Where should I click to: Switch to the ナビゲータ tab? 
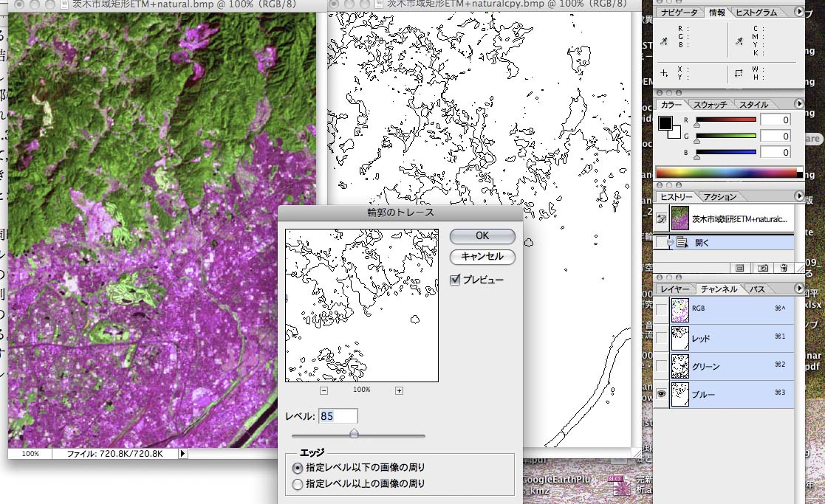pos(679,12)
